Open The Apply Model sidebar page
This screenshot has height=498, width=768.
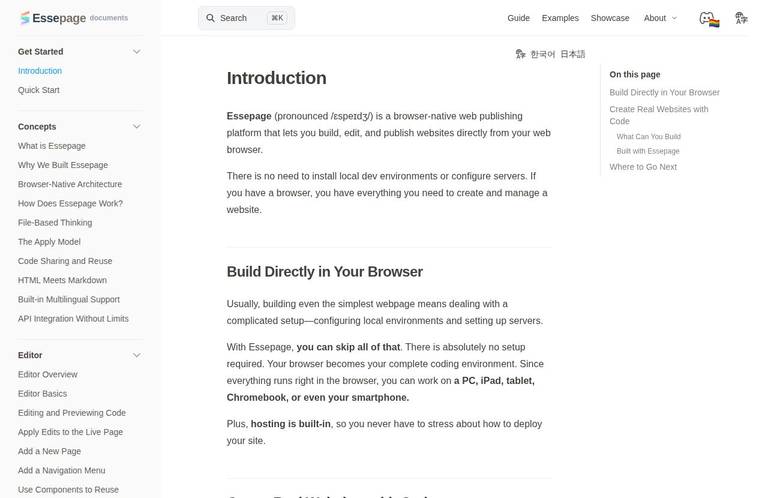[x=49, y=242]
